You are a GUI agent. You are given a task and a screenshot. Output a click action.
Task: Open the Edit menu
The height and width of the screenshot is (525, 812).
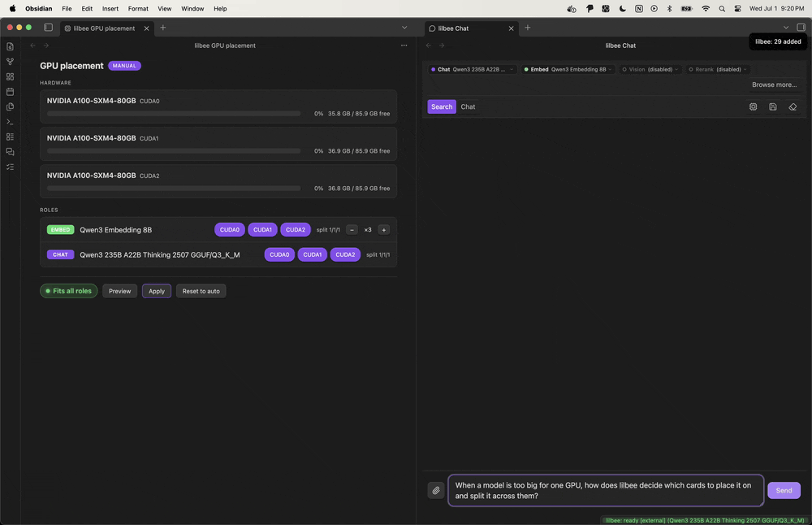click(x=87, y=9)
